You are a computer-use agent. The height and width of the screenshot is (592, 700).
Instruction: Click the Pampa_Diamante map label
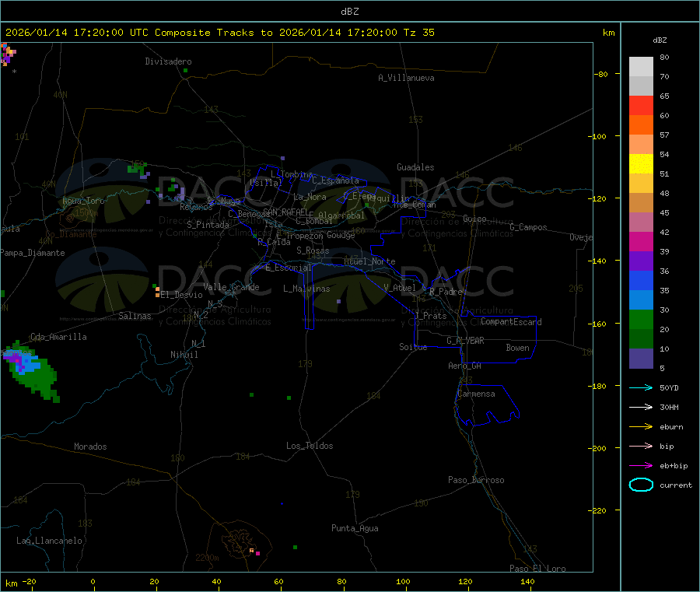[x=33, y=253]
